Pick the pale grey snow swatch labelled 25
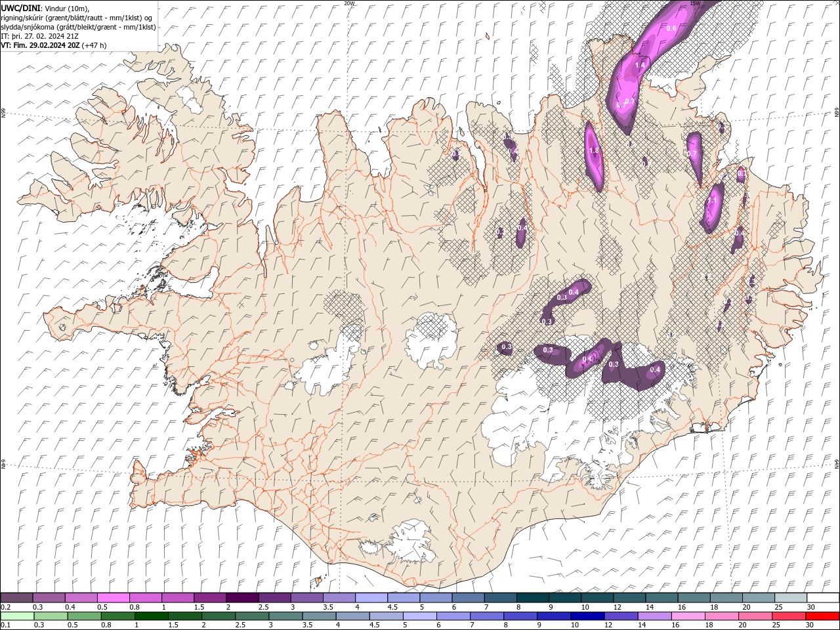The height and width of the screenshot is (630, 840). coord(791,598)
